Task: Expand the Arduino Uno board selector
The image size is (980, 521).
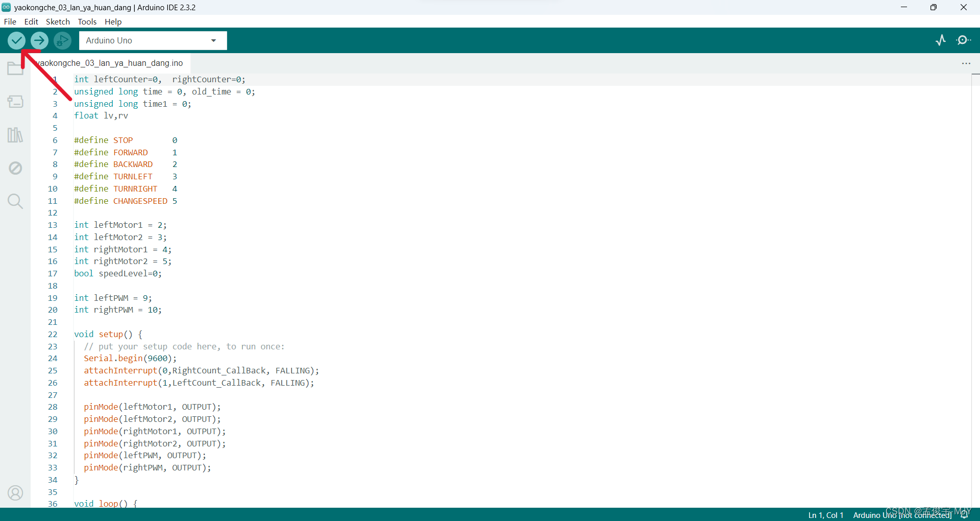Action: [x=153, y=40]
